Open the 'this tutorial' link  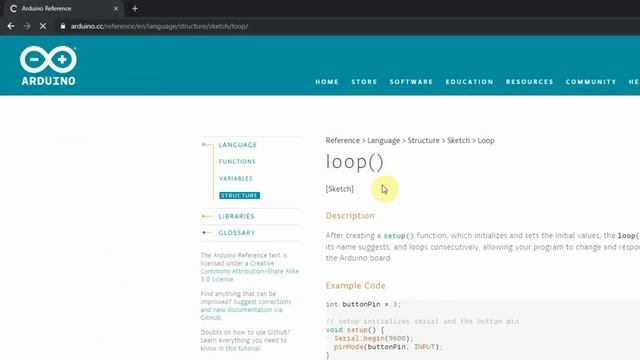[x=243, y=348]
